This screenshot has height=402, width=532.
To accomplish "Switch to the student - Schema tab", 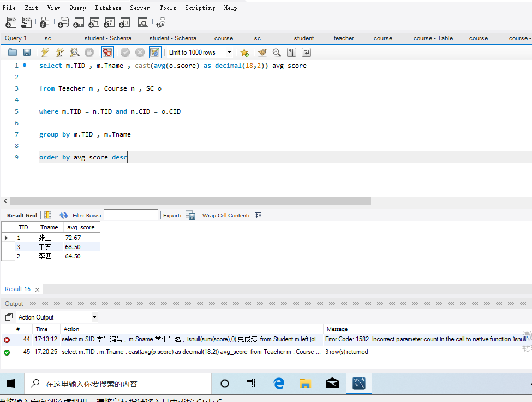I will pyautogui.click(x=107, y=38).
